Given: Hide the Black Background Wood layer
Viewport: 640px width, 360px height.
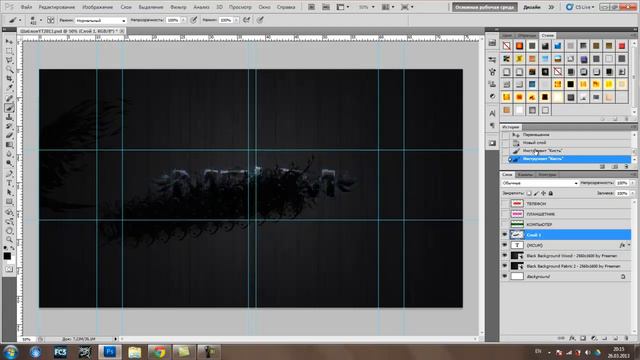Looking at the screenshot, I should 504,256.
